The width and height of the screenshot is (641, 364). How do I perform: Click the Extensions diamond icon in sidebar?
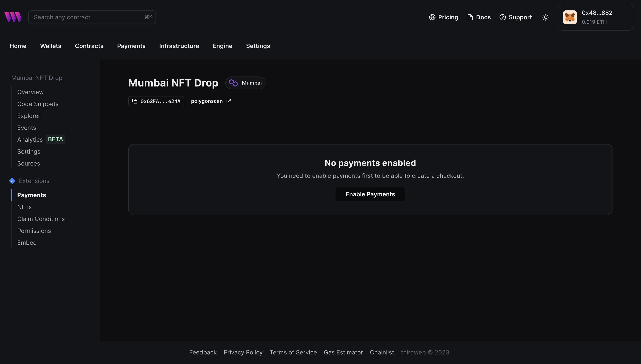12,181
